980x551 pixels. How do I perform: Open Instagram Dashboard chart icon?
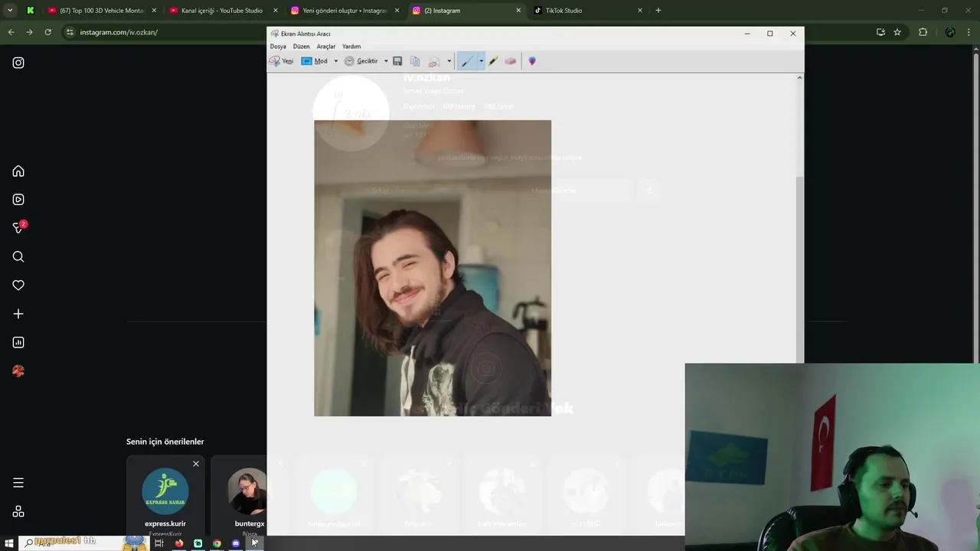coord(18,342)
